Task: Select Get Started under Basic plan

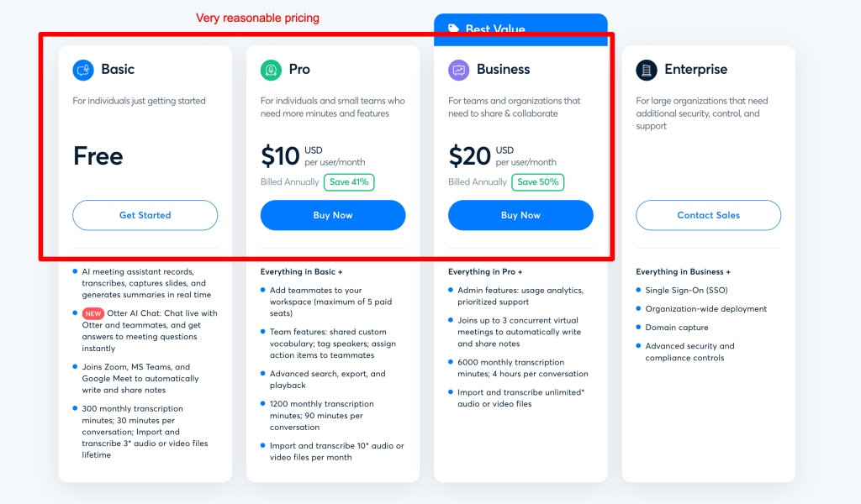Action: pos(145,215)
